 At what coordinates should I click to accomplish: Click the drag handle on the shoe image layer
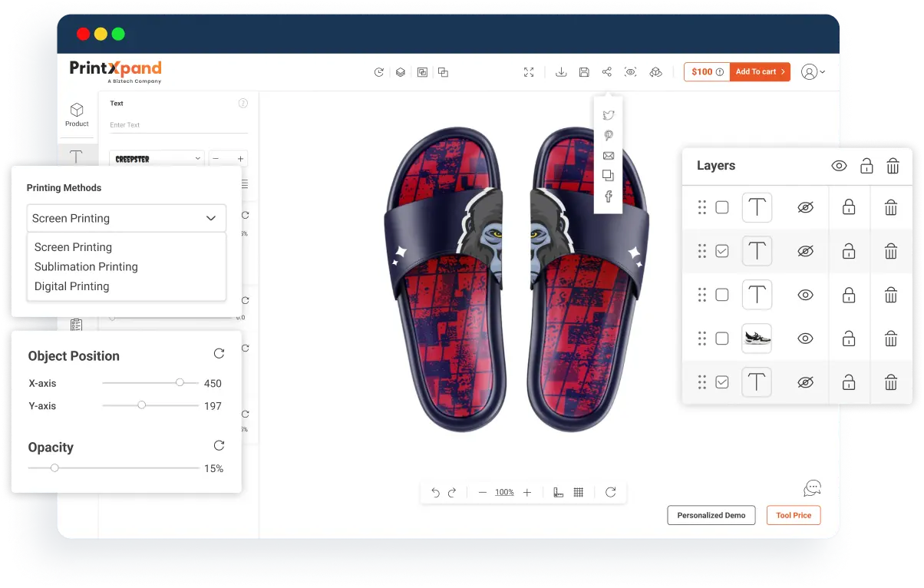pos(701,339)
